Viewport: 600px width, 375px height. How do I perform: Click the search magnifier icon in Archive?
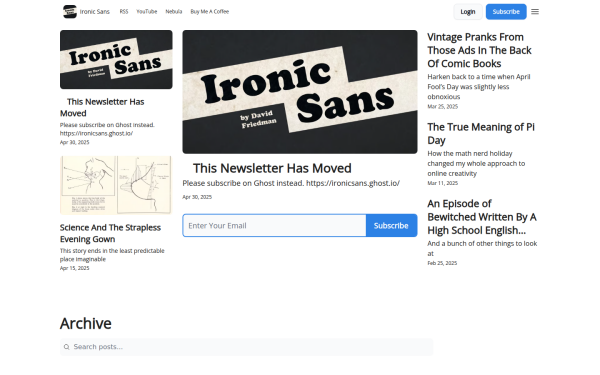[x=67, y=347]
